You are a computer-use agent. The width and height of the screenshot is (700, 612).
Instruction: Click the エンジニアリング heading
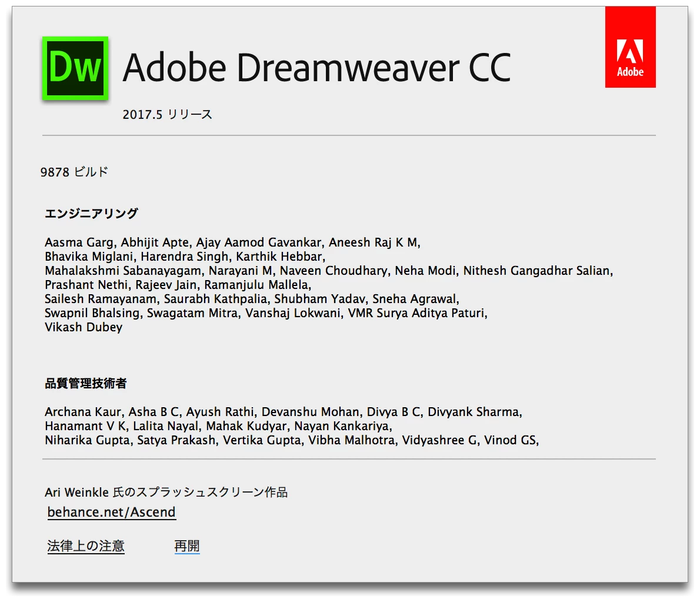[x=92, y=214]
